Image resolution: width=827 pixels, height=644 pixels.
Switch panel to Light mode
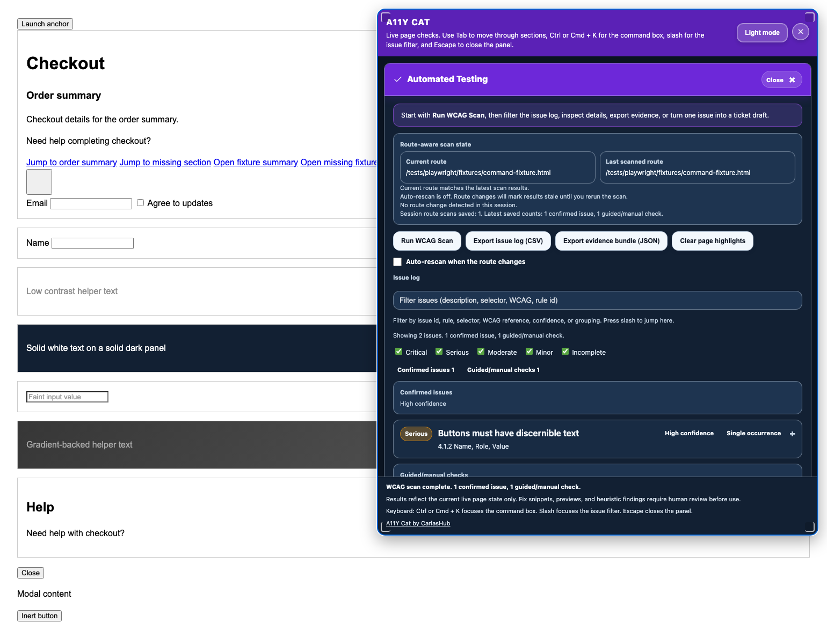761,33
